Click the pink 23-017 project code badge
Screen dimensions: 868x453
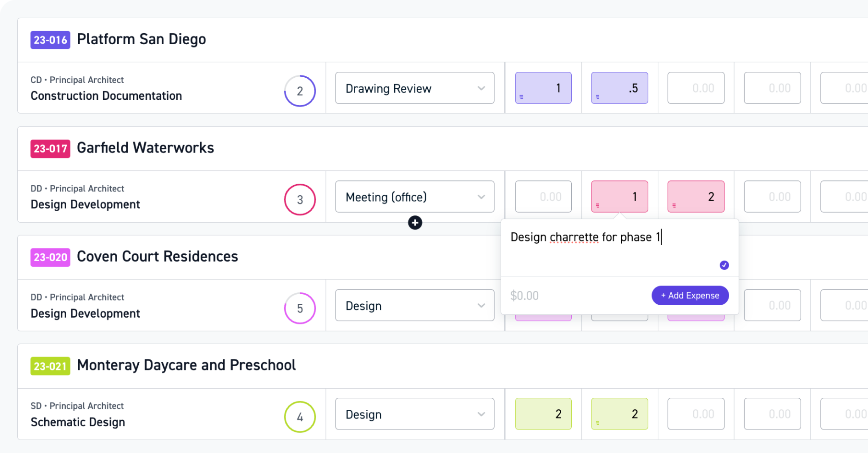point(50,148)
